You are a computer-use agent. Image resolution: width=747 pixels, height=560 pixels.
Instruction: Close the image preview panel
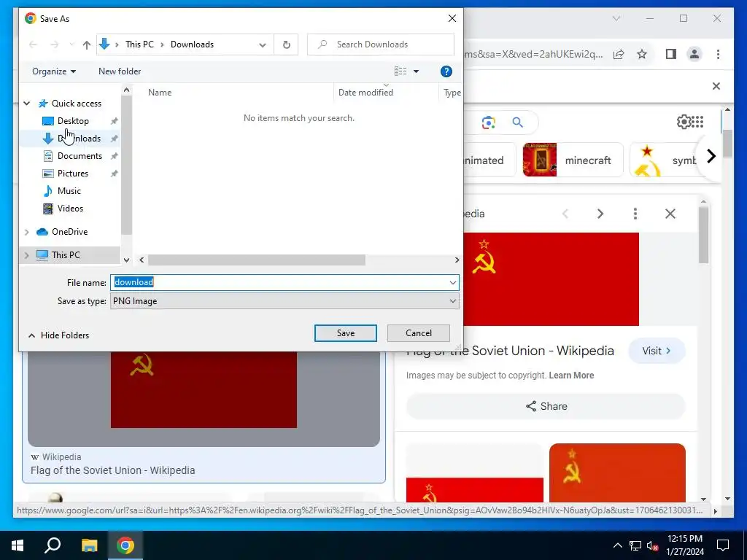(670, 214)
